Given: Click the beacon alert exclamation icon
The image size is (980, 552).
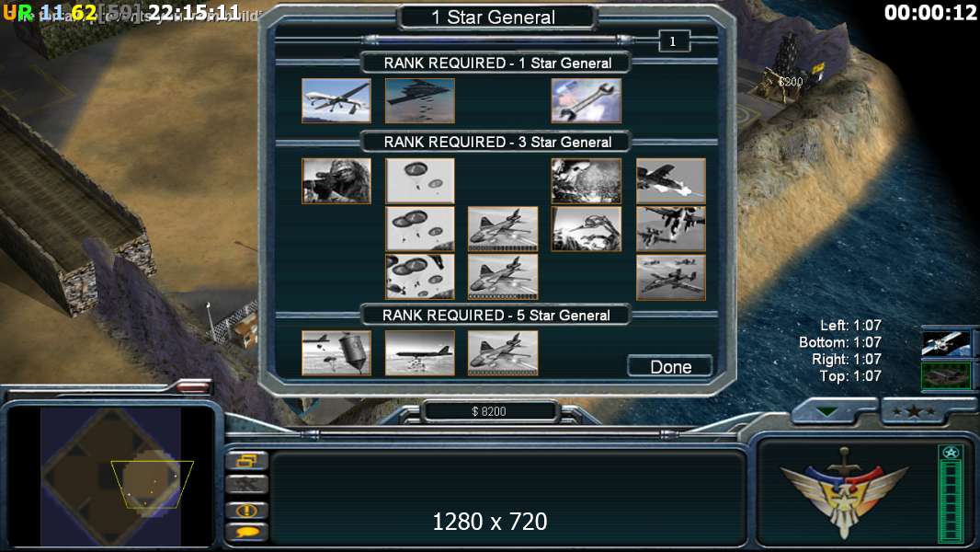Looking at the screenshot, I should tap(247, 510).
